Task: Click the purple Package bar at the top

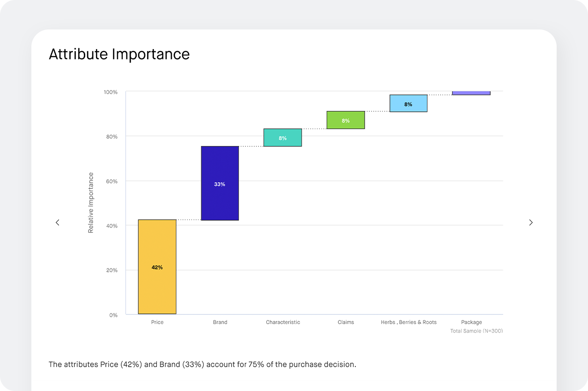Action: (x=471, y=93)
